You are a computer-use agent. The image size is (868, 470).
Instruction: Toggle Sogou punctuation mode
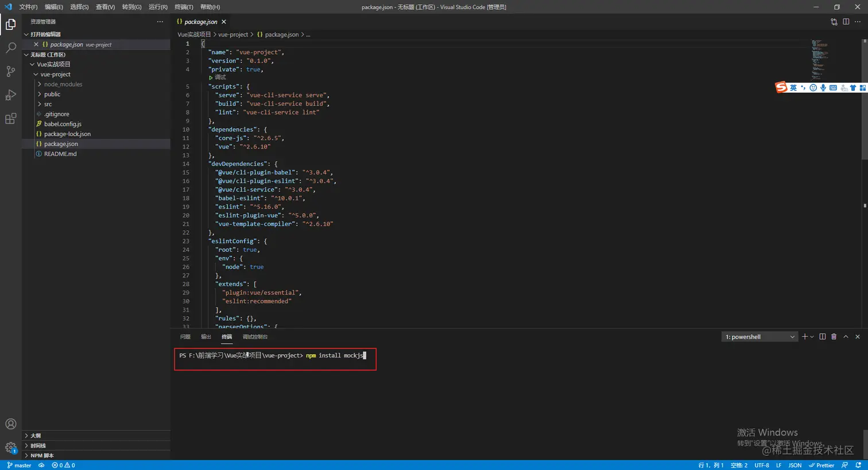pos(803,88)
